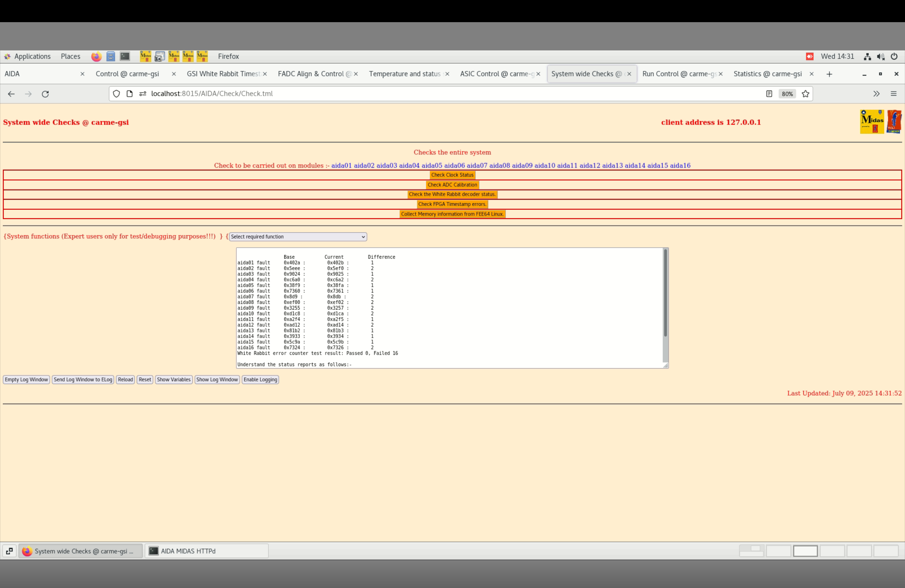Expand the toolbar overflow chevron
Viewport: 905px width, 588px height.
(x=877, y=94)
